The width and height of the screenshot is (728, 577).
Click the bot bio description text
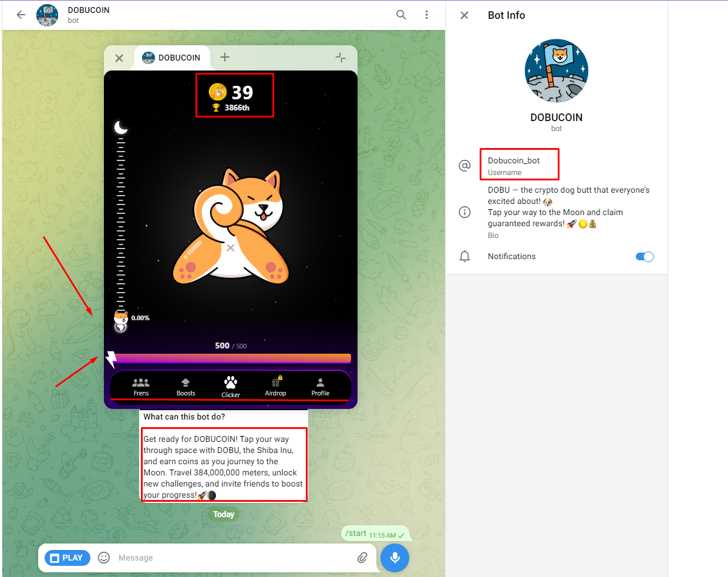[569, 207]
